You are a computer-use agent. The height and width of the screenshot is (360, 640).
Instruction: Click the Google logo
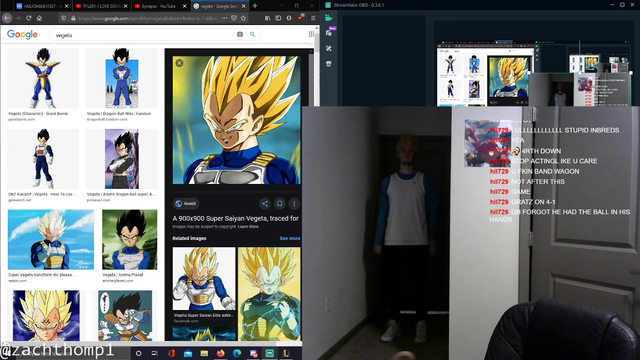coord(22,35)
